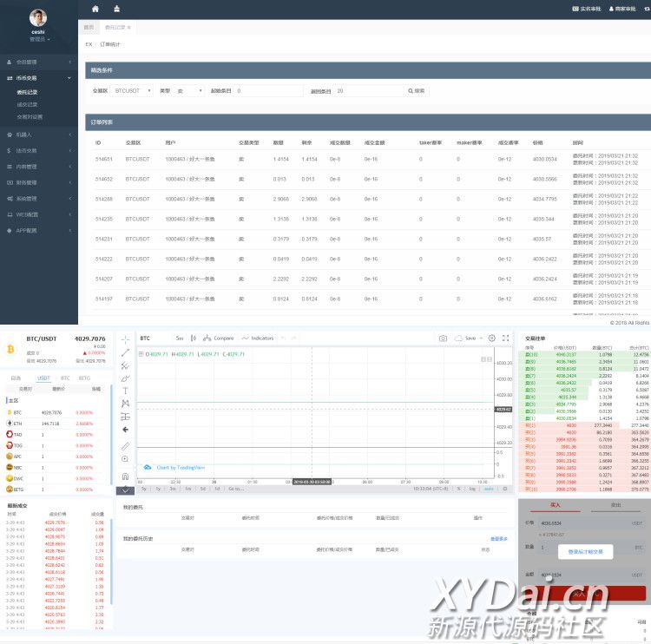Click the Save cloud button
The image size is (651, 644).
[x=465, y=338]
